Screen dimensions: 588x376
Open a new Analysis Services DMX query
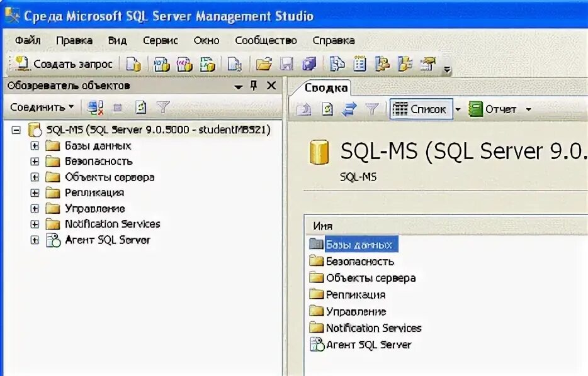coord(184,64)
